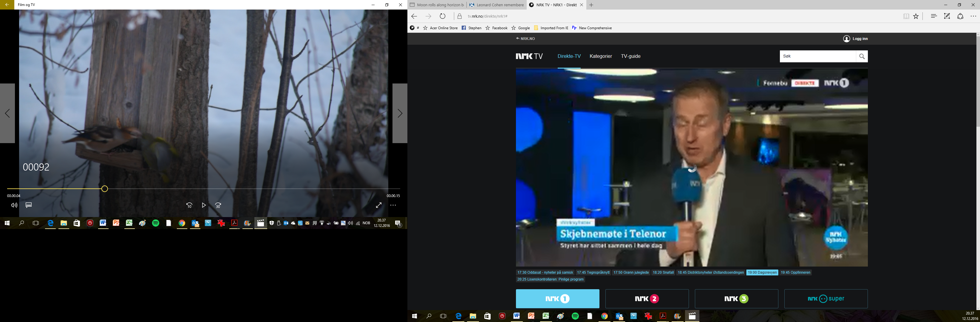This screenshot has width=980, height=322.
Task: Open the TV-guide menu item
Action: 630,56
